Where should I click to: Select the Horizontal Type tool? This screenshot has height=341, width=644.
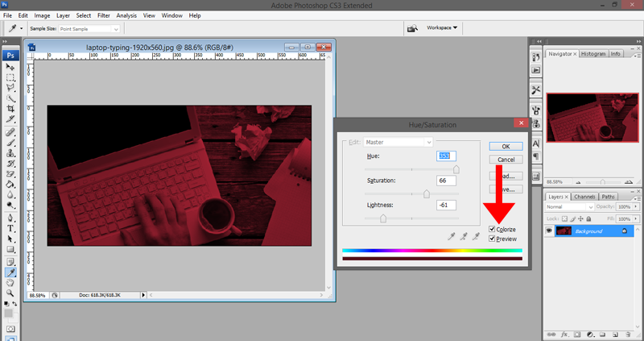point(10,228)
